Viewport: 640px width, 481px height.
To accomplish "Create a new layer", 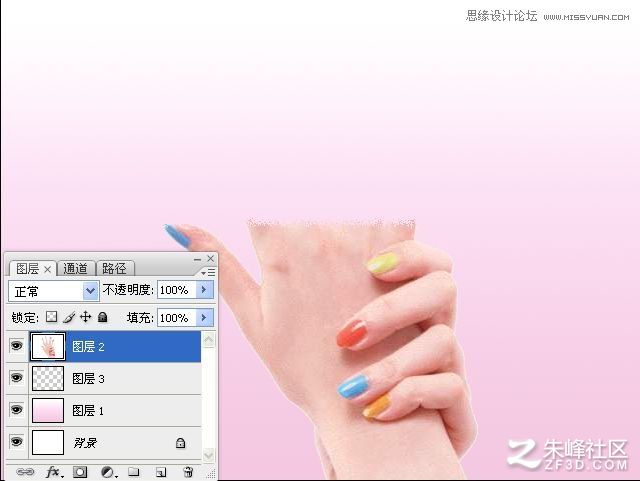I will [x=161, y=472].
